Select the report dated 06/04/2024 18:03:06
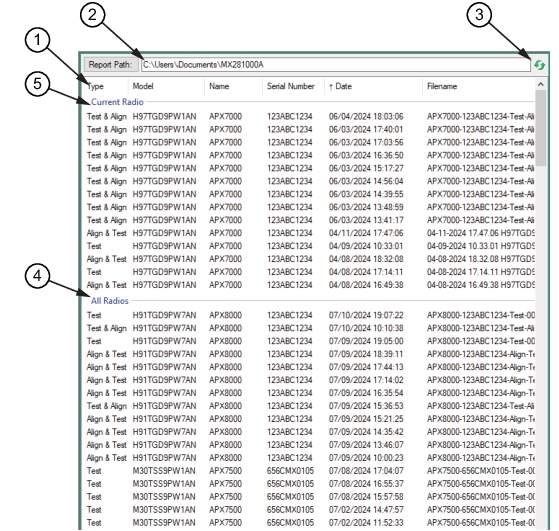This screenshot has height=531, width=559. coord(310,117)
